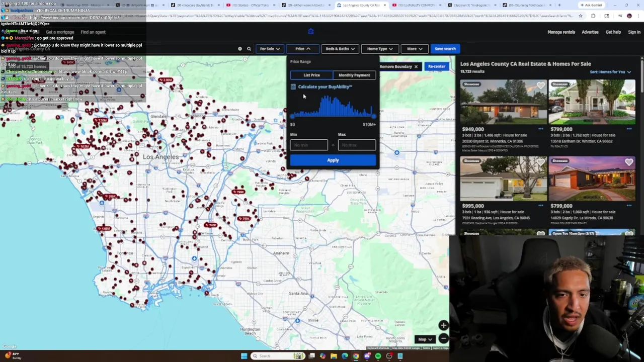Open File Explorer from the taskbar
The height and width of the screenshot is (362, 644).
334,356
